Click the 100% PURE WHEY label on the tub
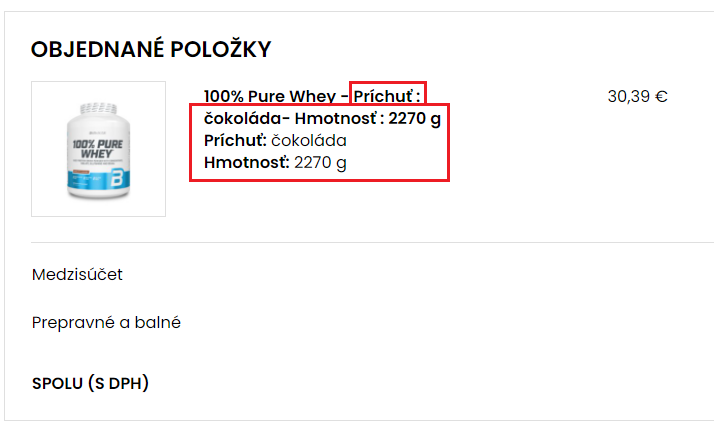This screenshot has width=714, height=447. (97, 149)
